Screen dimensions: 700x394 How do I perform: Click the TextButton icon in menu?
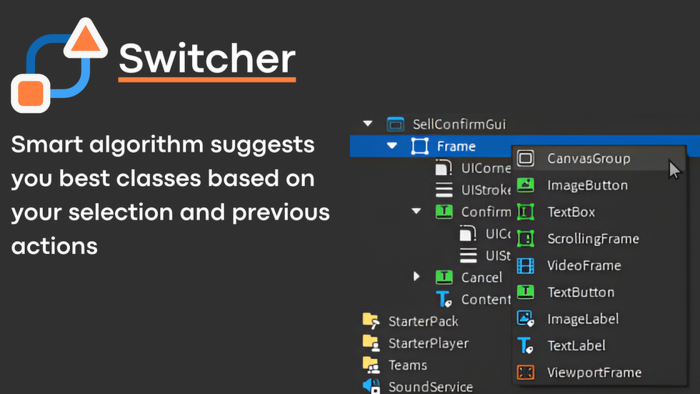tap(525, 292)
